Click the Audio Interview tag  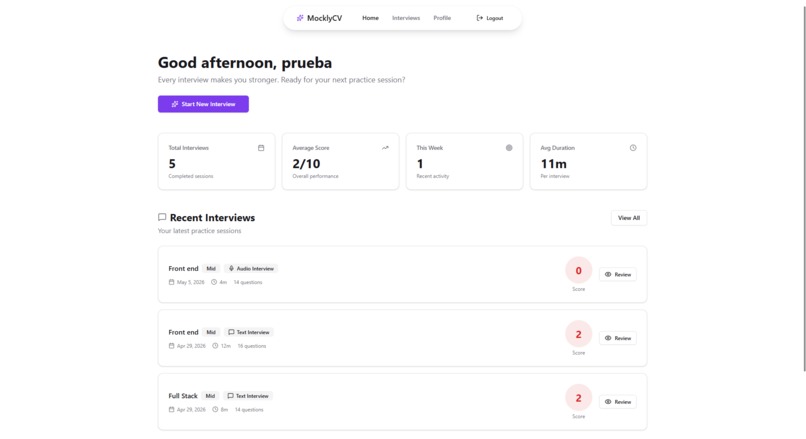click(x=251, y=268)
